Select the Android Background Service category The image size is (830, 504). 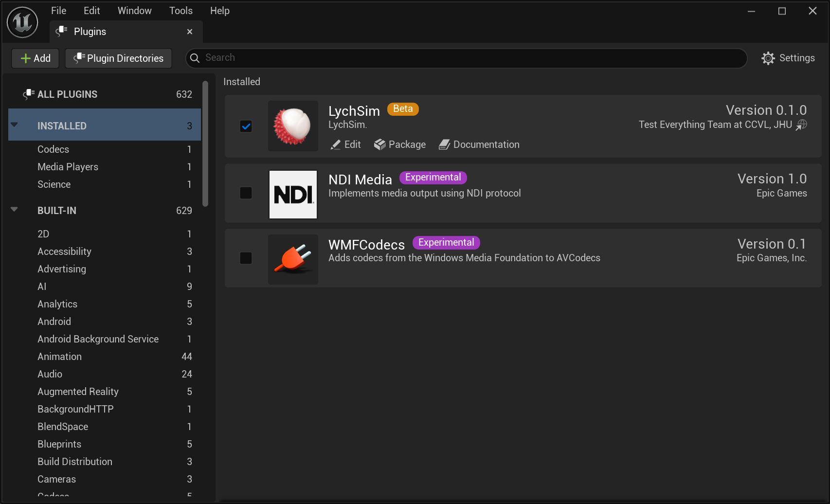[x=105, y=339]
